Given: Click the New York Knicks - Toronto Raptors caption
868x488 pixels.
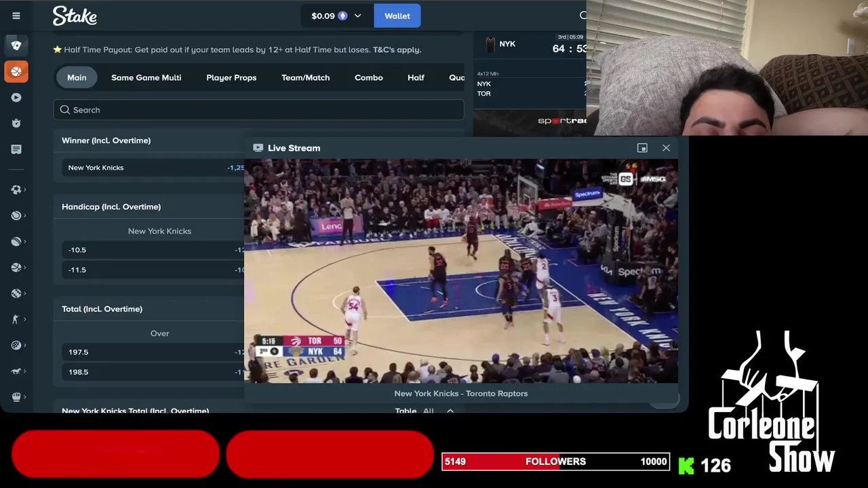Looking at the screenshot, I should 461,393.
